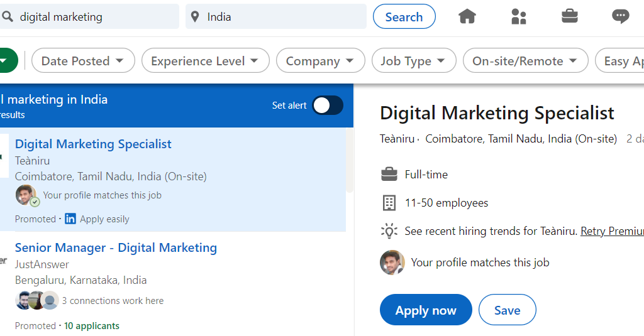The width and height of the screenshot is (644, 336).
Task: Open Messaging speech bubble icon
Action: point(620,16)
